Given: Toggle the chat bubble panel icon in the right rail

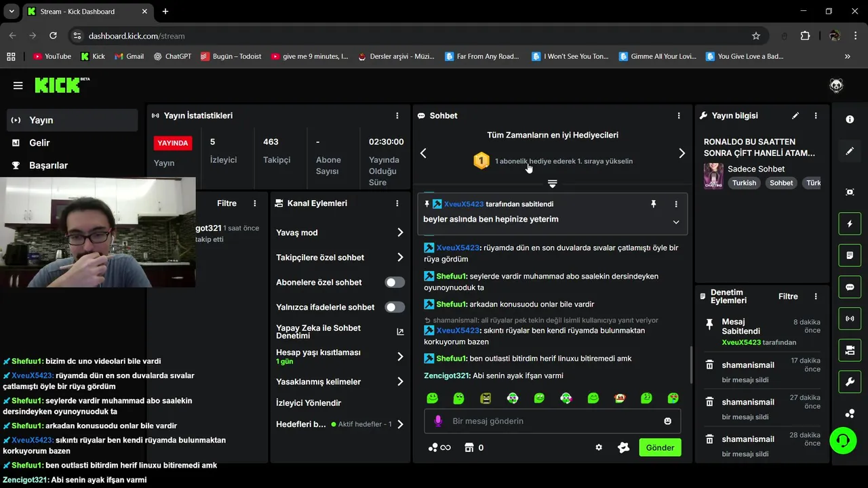Looking at the screenshot, I should pyautogui.click(x=850, y=287).
